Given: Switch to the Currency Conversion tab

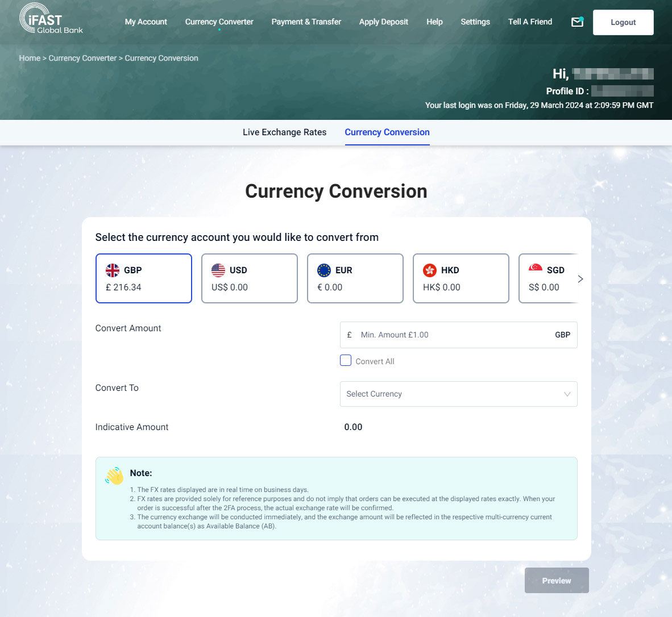Looking at the screenshot, I should point(387,132).
